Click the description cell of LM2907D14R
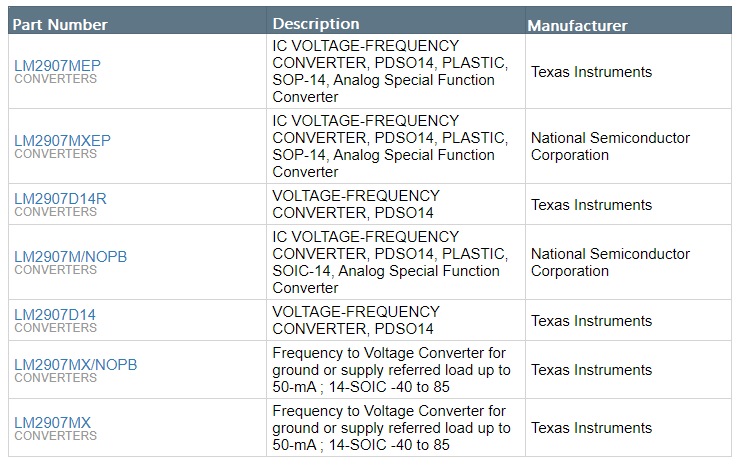 [x=356, y=204]
